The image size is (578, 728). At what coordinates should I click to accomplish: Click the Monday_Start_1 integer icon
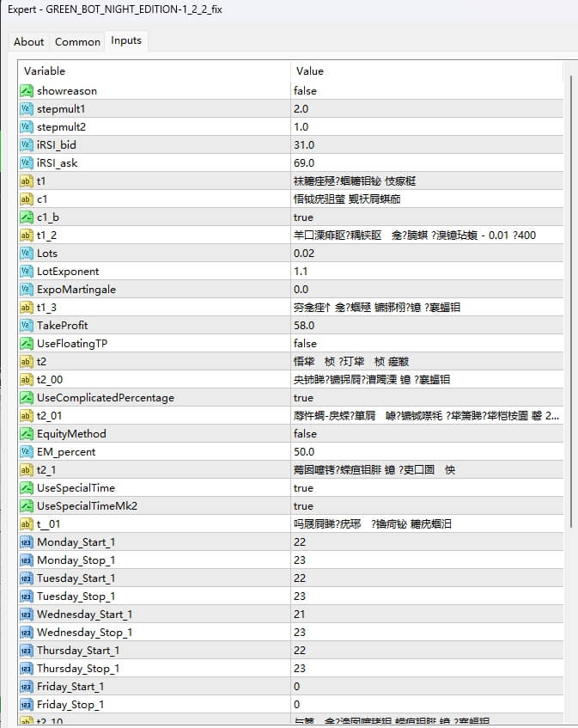[27, 542]
